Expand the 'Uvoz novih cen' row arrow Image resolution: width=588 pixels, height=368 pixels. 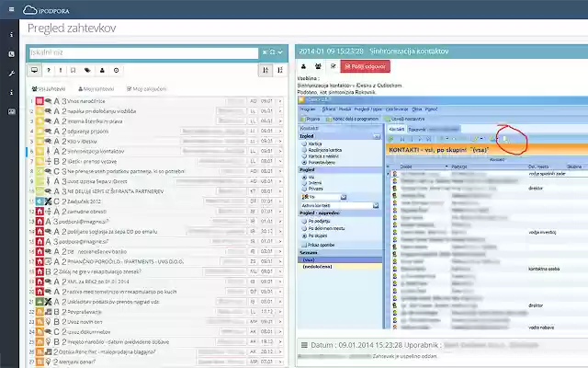(x=279, y=322)
